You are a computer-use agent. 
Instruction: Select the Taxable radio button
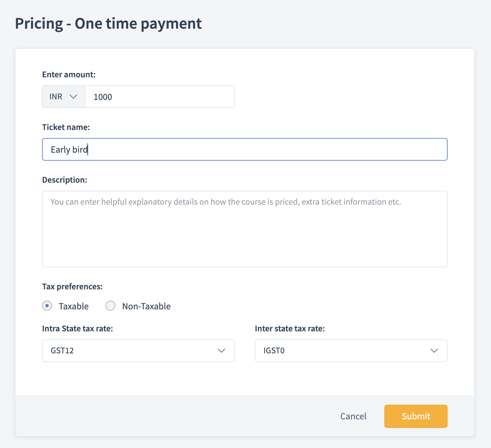pos(47,306)
